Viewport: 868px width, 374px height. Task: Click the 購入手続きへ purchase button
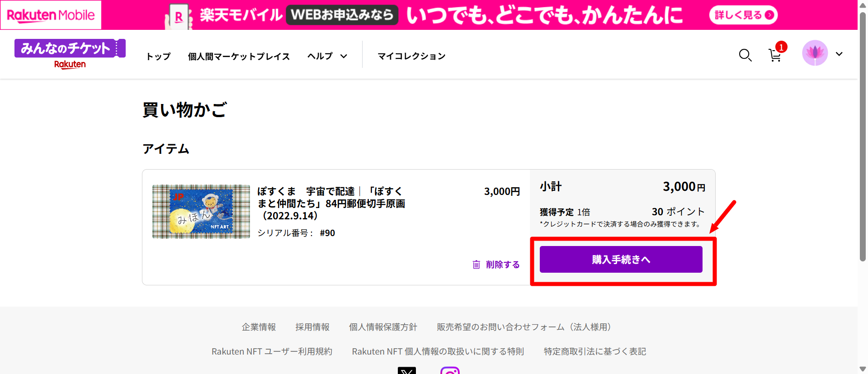621,260
